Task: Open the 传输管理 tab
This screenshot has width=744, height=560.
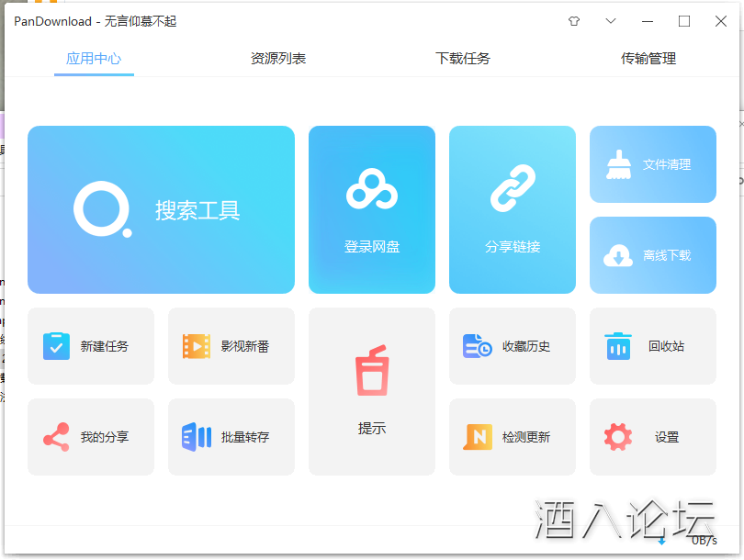Action: pos(648,59)
